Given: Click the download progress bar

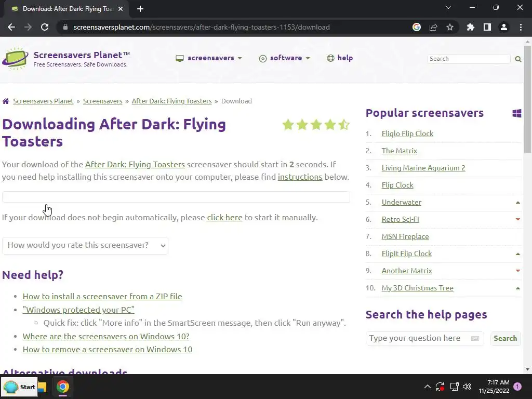Looking at the screenshot, I should [176, 197].
